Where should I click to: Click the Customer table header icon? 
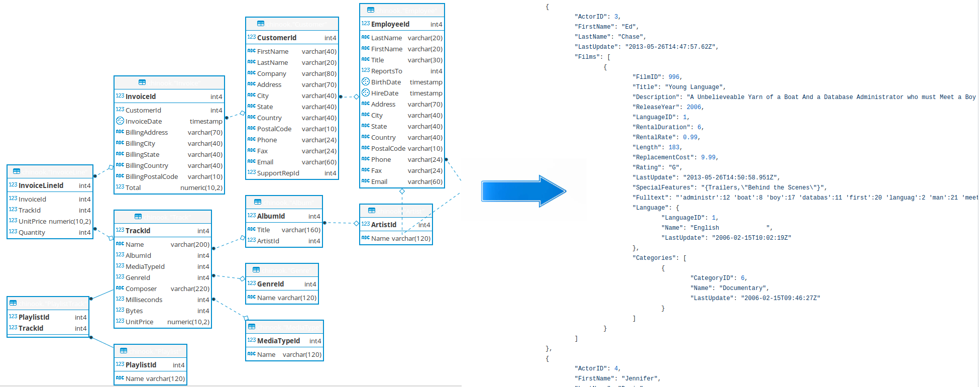point(260,24)
